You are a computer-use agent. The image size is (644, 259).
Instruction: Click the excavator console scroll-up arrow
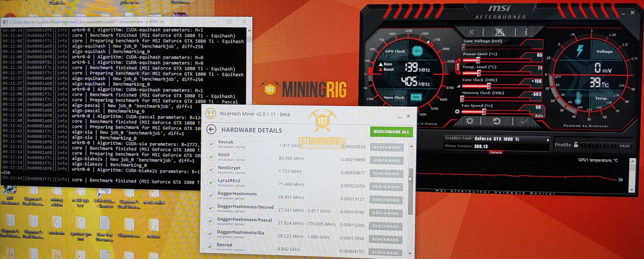point(249,31)
